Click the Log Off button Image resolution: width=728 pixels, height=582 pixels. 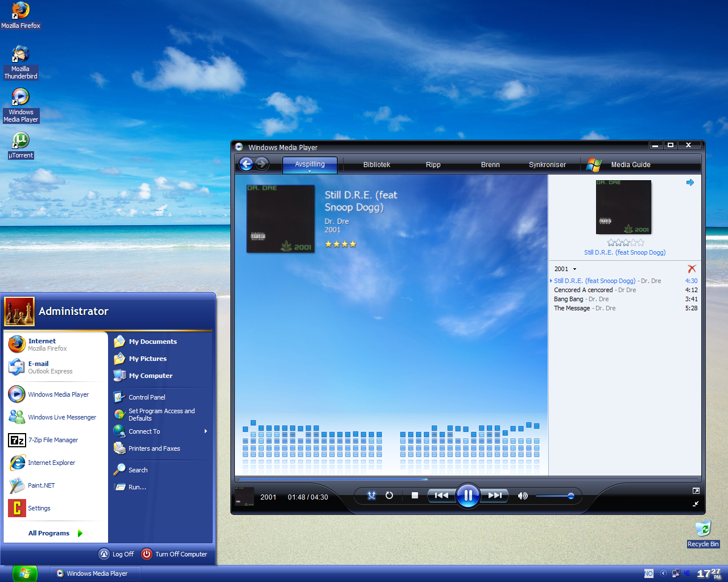click(x=117, y=554)
